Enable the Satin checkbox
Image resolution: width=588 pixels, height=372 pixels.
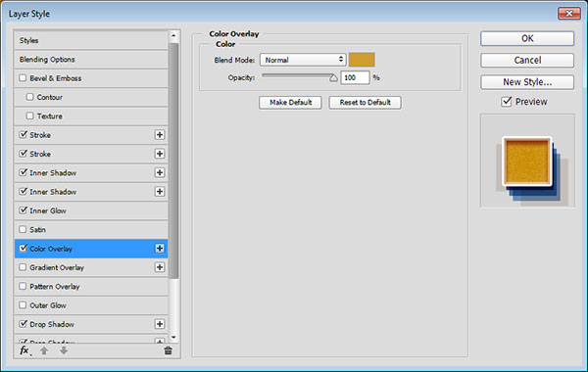click(23, 229)
